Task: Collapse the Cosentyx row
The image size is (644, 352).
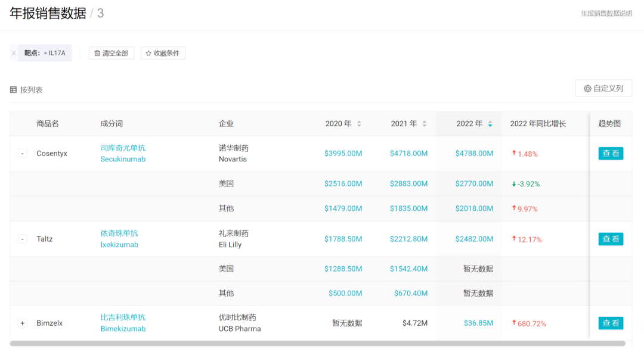Action: click(x=23, y=154)
